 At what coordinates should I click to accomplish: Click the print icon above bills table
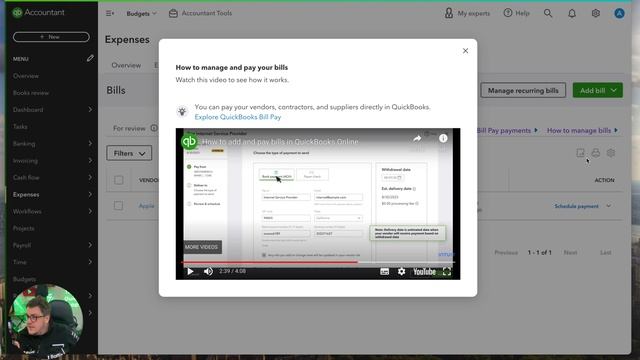pos(596,153)
